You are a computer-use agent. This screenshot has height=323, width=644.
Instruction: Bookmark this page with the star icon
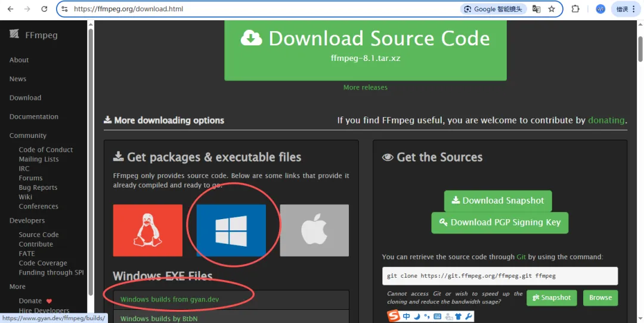(x=552, y=9)
